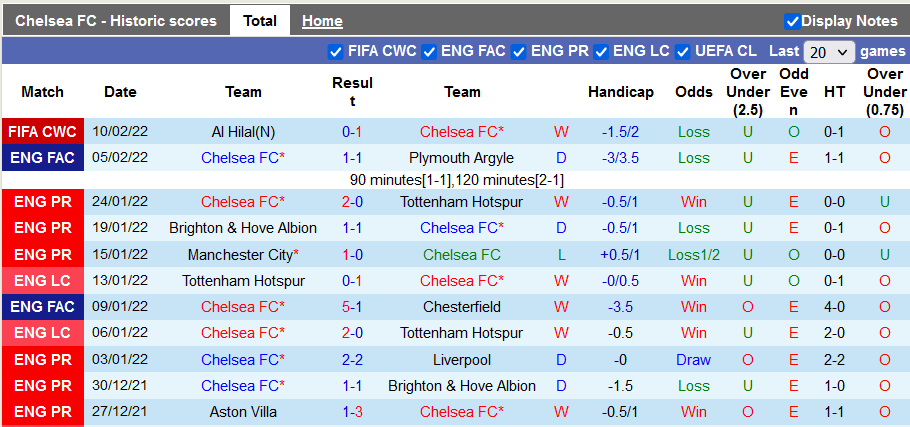
Task: Open Manchester City team link
Action: click(243, 255)
